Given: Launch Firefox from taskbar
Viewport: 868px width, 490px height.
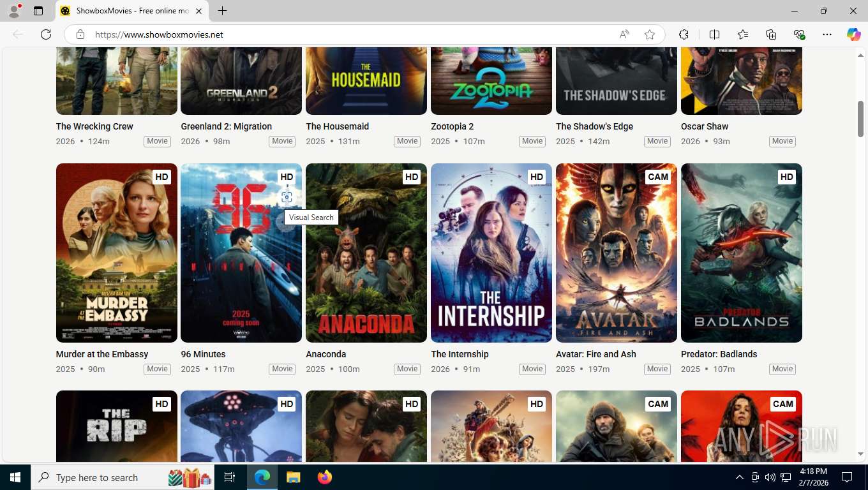Looking at the screenshot, I should (325, 477).
